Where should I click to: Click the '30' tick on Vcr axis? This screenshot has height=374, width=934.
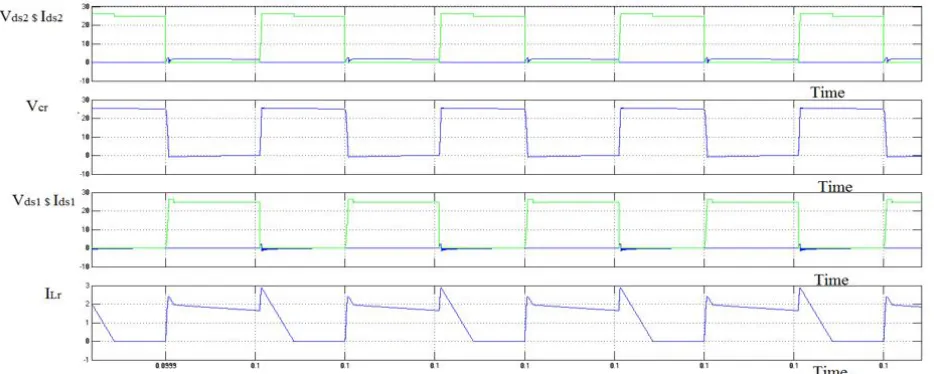coord(86,99)
